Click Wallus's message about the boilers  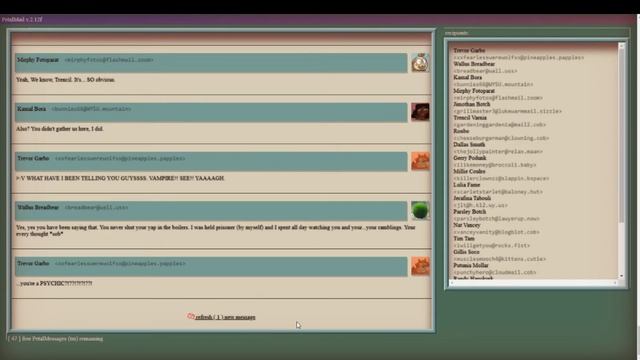click(216, 231)
